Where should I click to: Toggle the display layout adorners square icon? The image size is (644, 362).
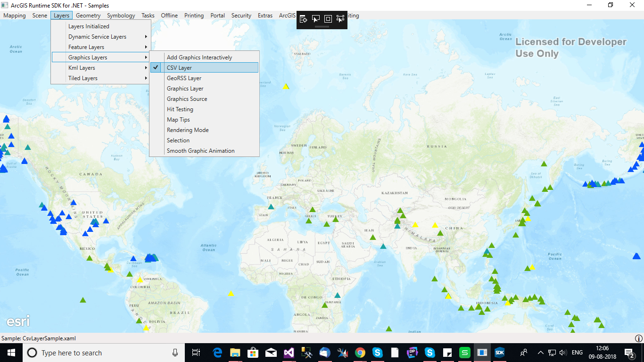328,19
